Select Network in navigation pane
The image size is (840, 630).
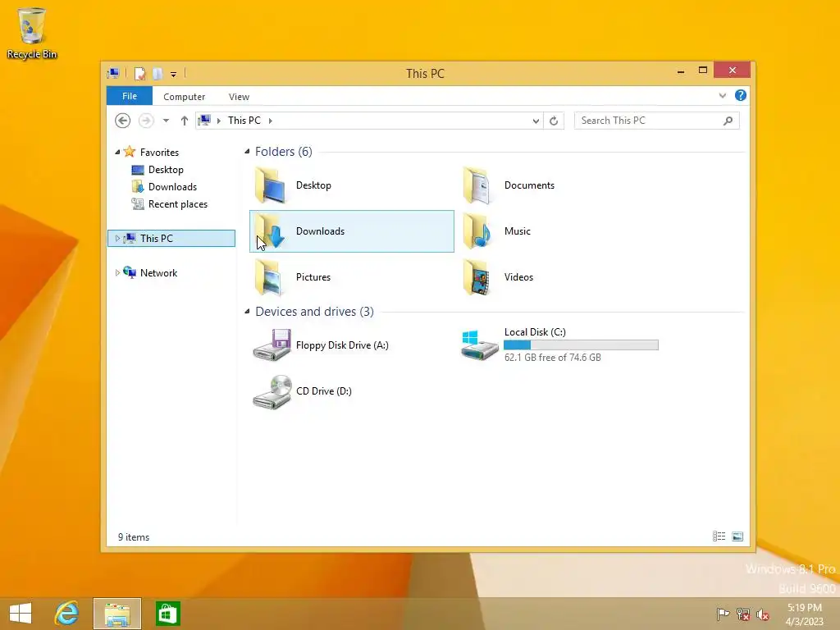click(158, 272)
